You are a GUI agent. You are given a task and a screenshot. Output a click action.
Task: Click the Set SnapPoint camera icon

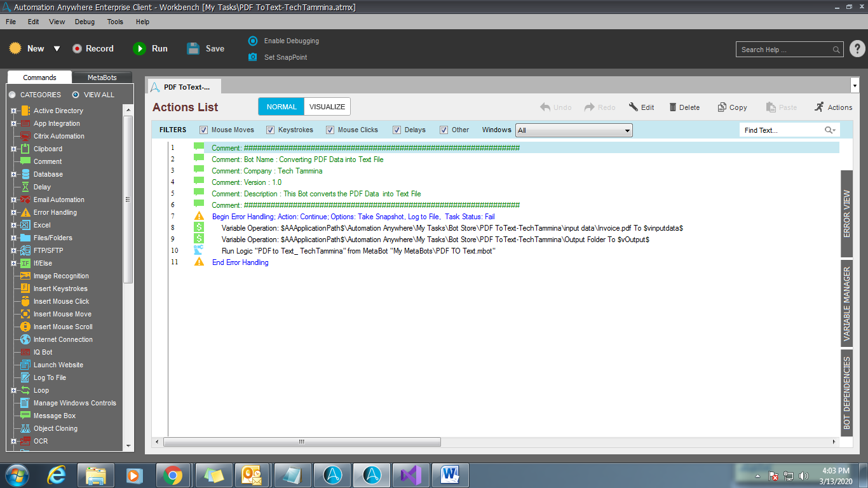pos(253,57)
